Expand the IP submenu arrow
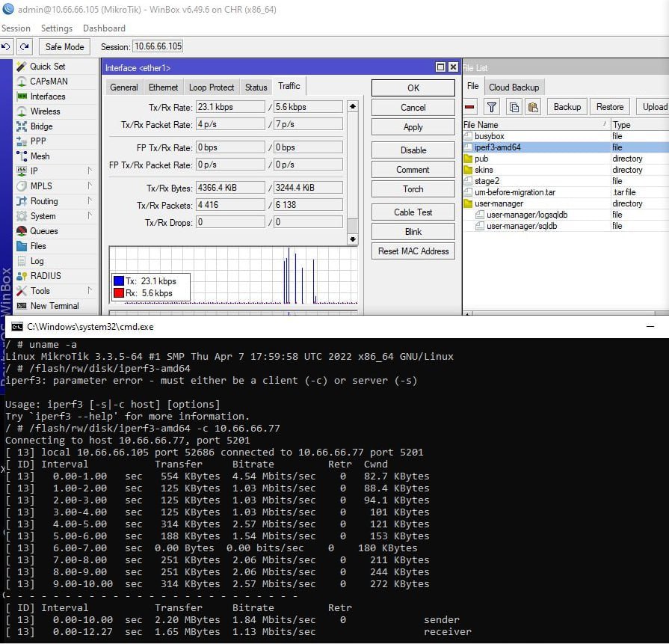Screen dimensions: 669x644 pyautogui.click(x=90, y=171)
